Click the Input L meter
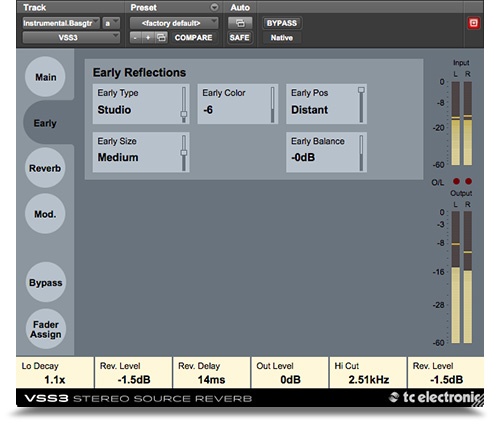The image size is (500, 427). coord(456,123)
